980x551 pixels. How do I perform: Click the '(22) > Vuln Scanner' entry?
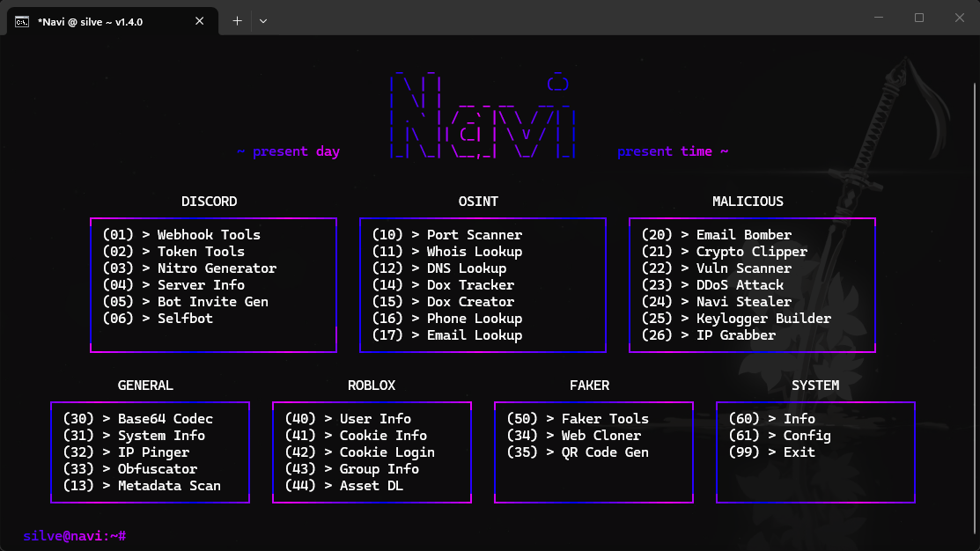pos(716,268)
